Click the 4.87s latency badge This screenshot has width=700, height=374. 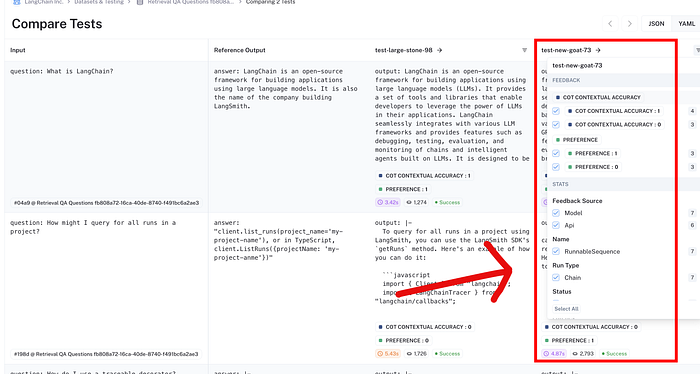click(x=554, y=353)
